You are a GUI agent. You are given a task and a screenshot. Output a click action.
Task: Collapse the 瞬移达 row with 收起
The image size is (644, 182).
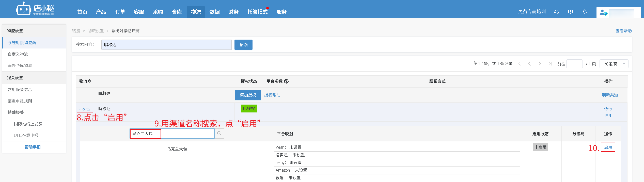pyautogui.click(x=85, y=108)
